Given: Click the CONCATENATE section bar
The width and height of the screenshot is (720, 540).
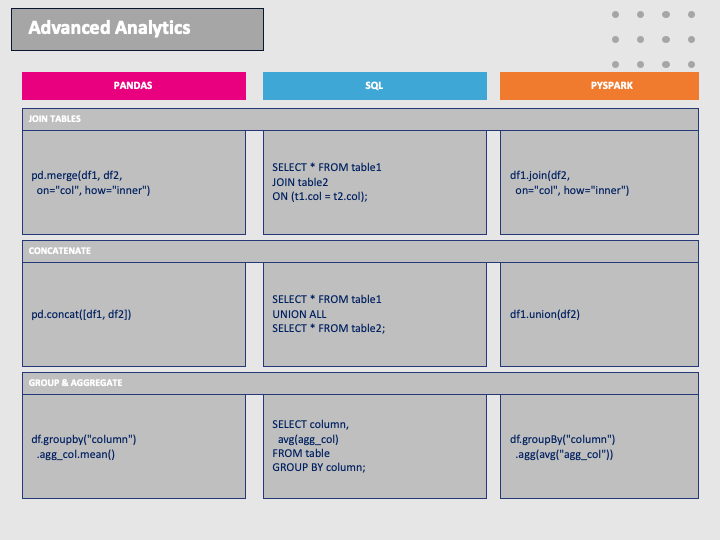Looking at the screenshot, I should pyautogui.click(x=360, y=251).
